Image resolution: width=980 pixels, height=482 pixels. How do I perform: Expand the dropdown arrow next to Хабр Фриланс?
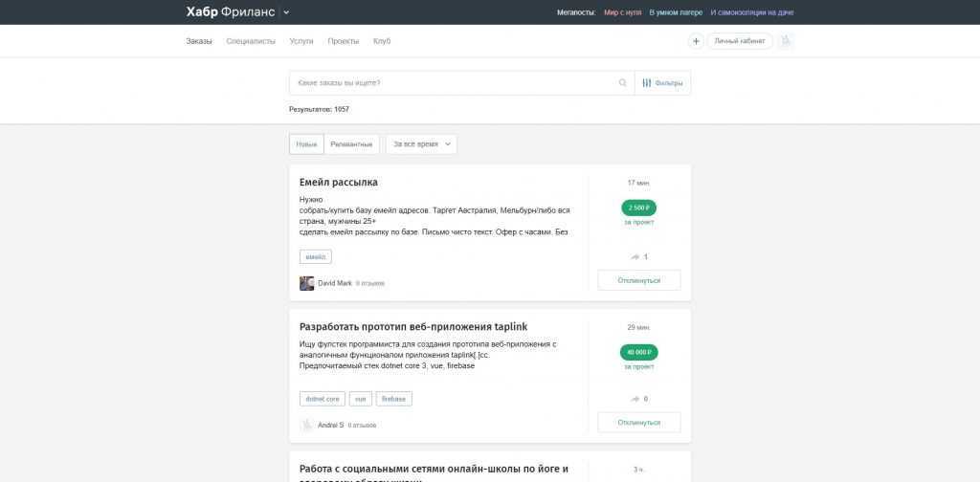point(286,12)
